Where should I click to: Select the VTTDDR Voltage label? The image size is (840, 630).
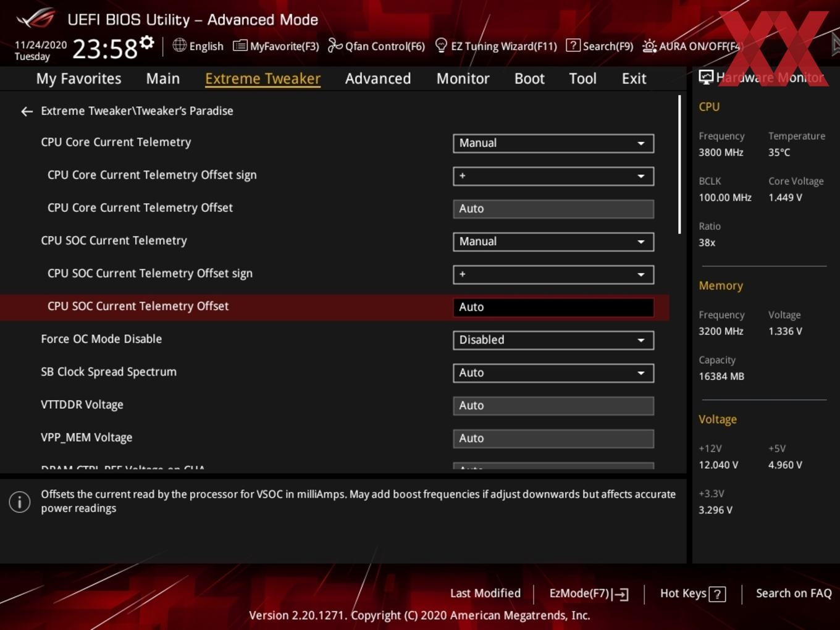pyautogui.click(x=82, y=405)
